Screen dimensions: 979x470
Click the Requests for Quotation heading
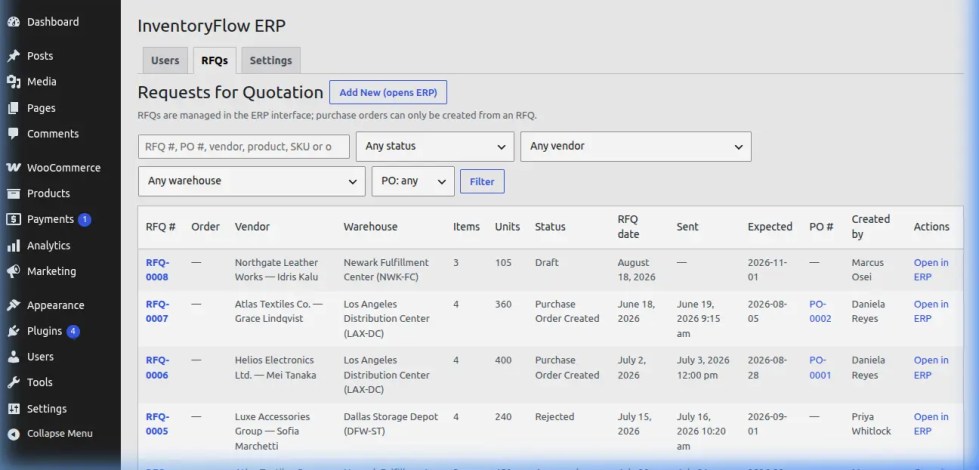pyautogui.click(x=230, y=92)
